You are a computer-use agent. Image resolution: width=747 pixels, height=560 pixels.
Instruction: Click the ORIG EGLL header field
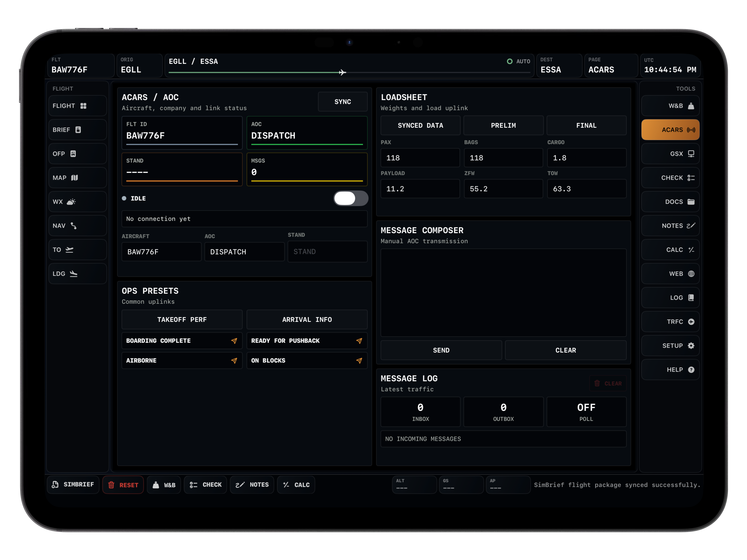(139, 65)
